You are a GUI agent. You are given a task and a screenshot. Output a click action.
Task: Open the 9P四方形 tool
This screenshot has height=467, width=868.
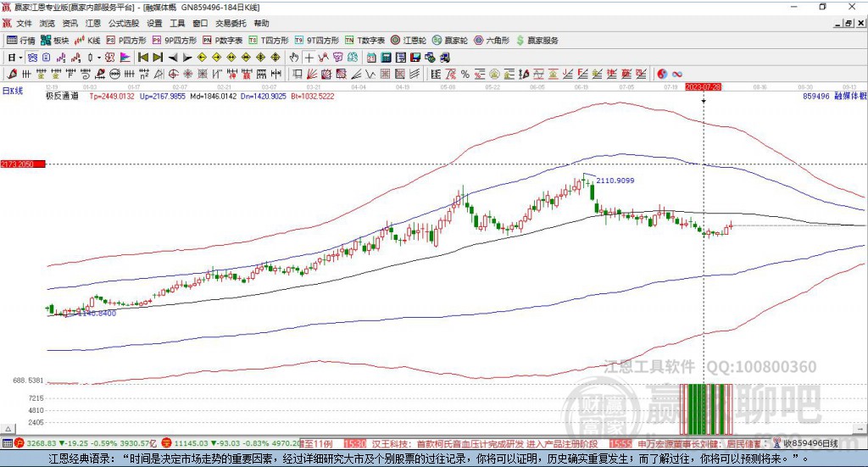pos(175,41)
